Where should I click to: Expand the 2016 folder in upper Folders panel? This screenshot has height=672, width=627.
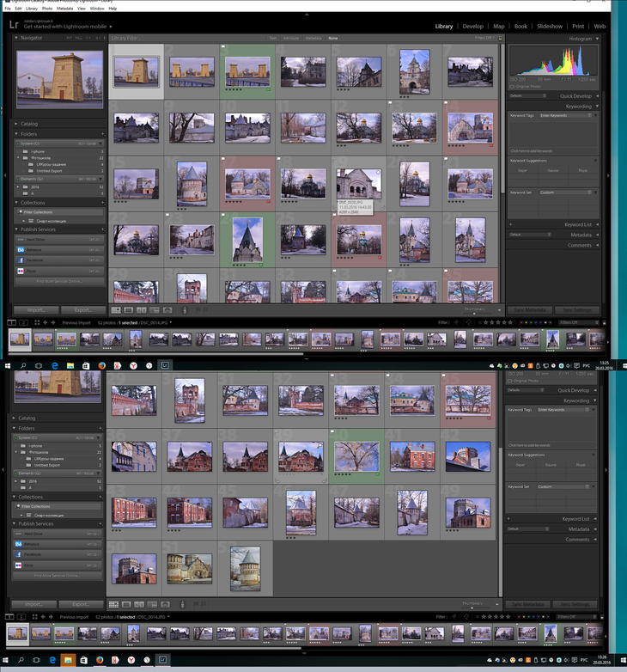tap(18, 186)
